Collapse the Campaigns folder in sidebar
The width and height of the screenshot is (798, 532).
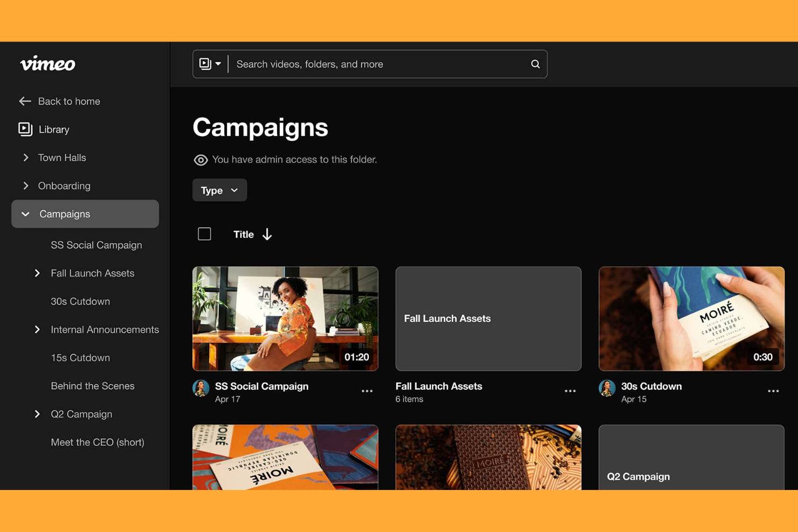click(25, 214)
